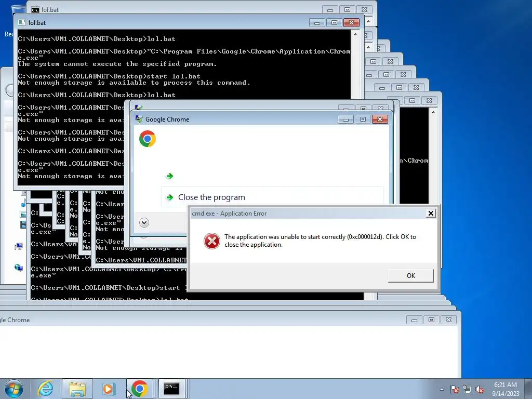Open Windows Media Player from taskbar
532x399 pixels.
tap(109, 389)
